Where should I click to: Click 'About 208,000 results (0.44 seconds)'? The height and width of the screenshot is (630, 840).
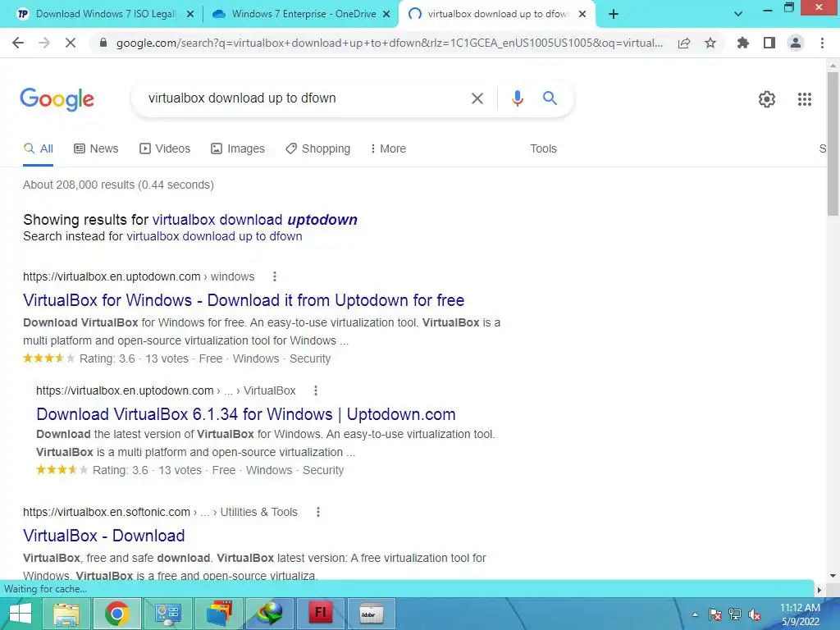[x=118, y=185]
